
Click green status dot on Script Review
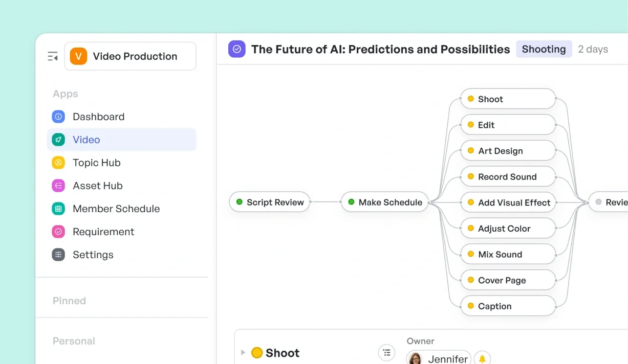239,202
